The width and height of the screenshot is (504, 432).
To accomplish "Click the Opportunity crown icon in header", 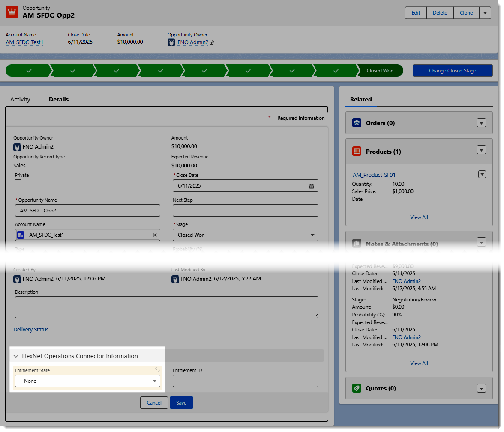I will click(12, 12).
